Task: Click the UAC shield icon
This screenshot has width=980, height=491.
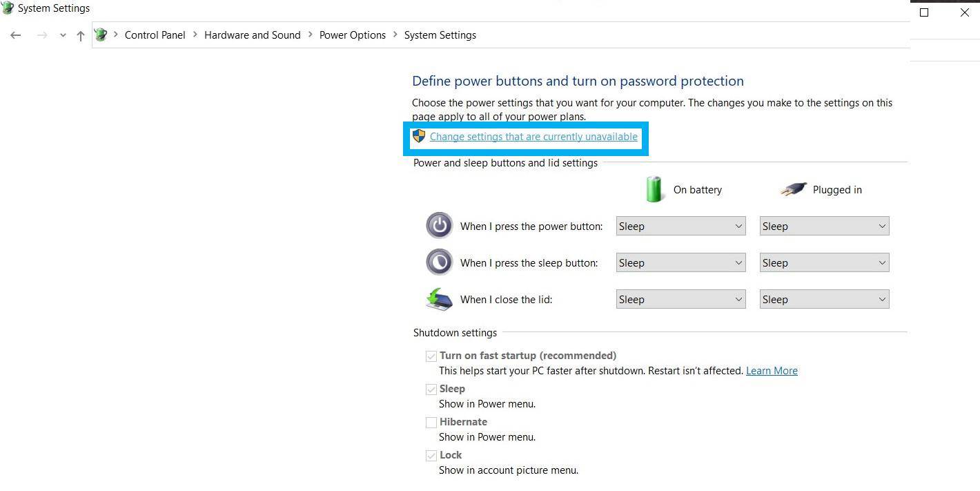Action: click(419, 136)
